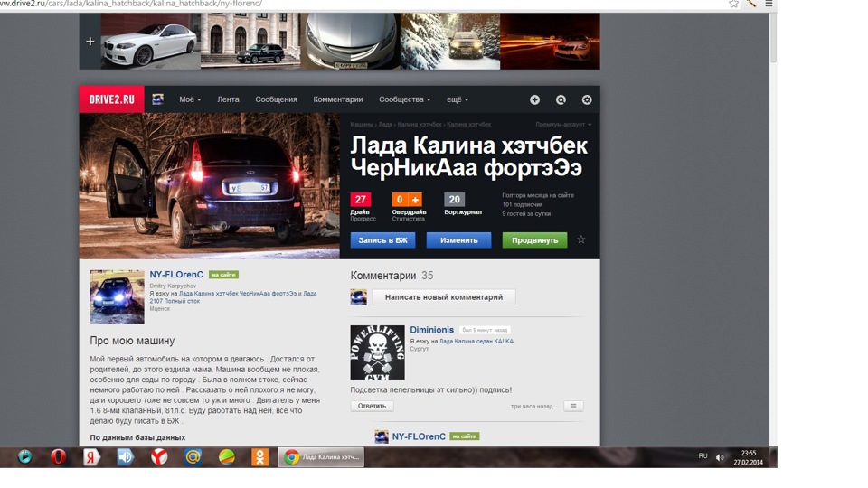Open the NY-FLOrenC large avatar photo
The image size is (868, 488).
click(118, 297)
